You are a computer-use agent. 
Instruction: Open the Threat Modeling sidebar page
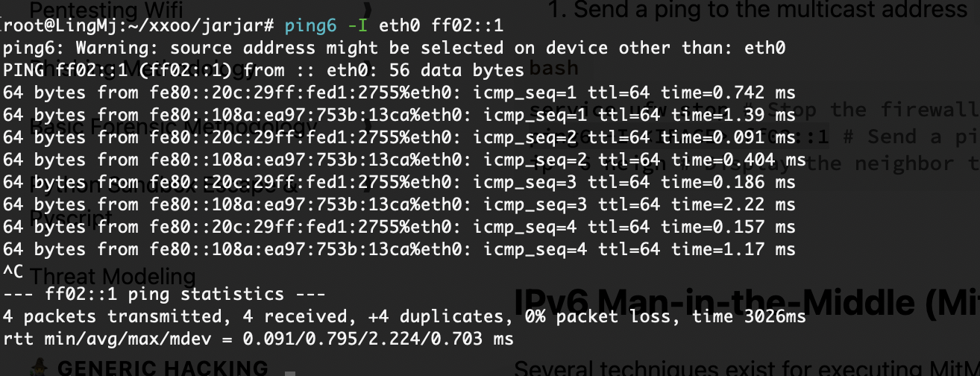[x=113, y=277]
